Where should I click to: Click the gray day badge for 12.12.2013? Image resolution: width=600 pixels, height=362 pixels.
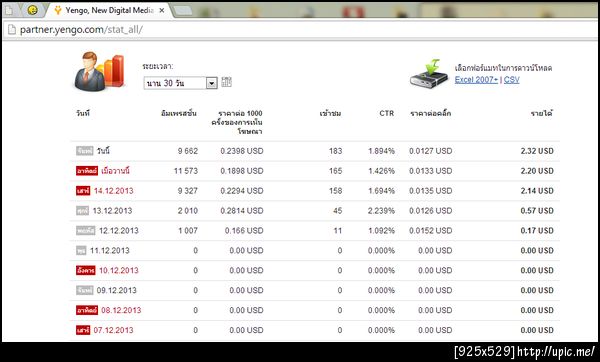86,230
